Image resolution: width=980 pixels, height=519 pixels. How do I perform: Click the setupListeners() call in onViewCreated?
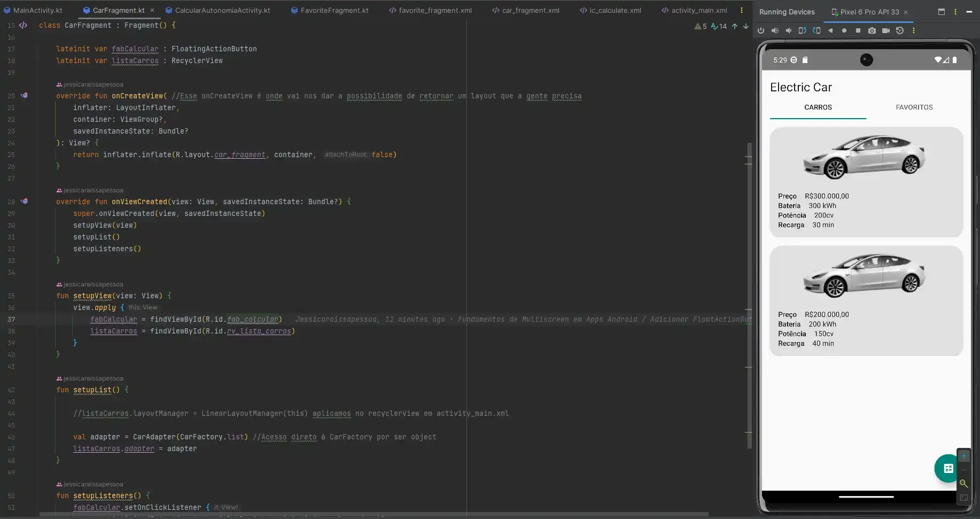pos(107,249)
